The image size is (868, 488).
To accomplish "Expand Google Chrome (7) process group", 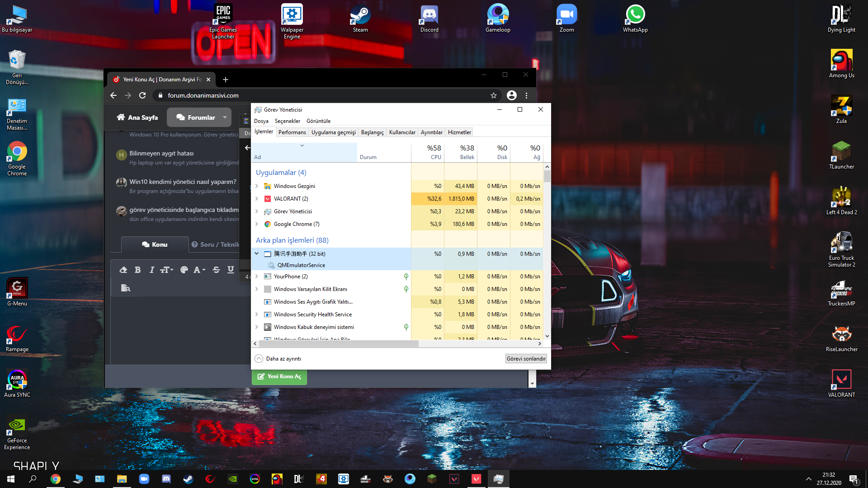I will click(x=257, y=224).
